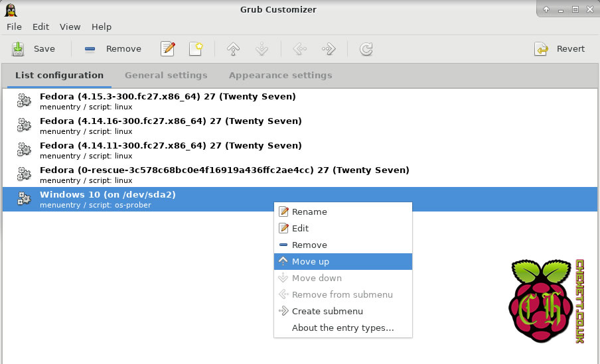Choose Move up from context menu

coord(310,262)
